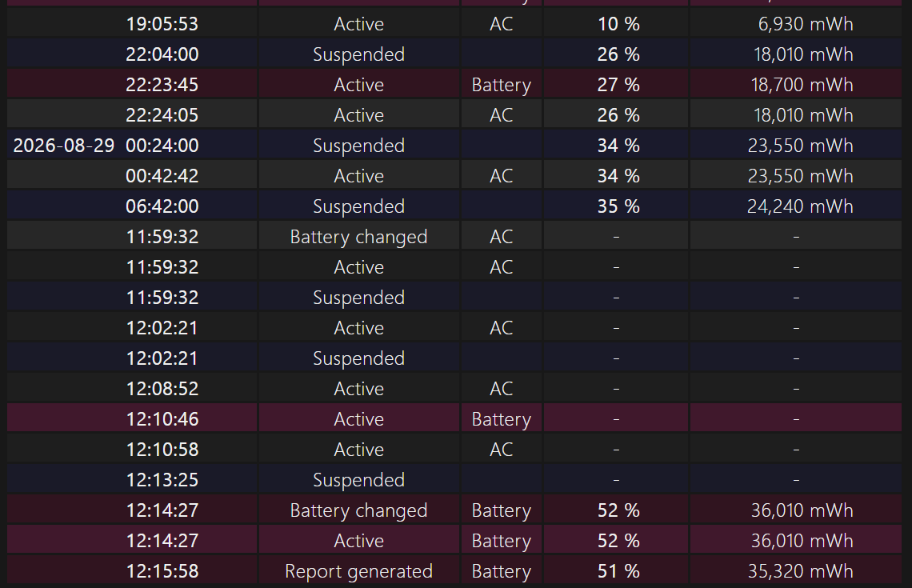Select the 19:05:53 timestamp cell
Viewport: 912px width, 588px height.
tap(162, 24)
